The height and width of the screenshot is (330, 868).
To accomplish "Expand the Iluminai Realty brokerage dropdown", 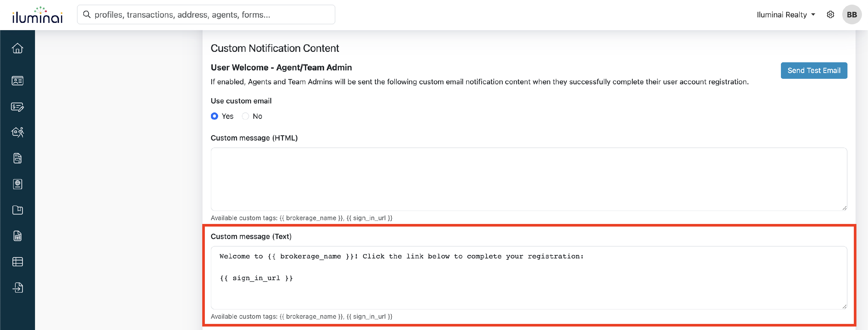I will (x=786, y=14).
